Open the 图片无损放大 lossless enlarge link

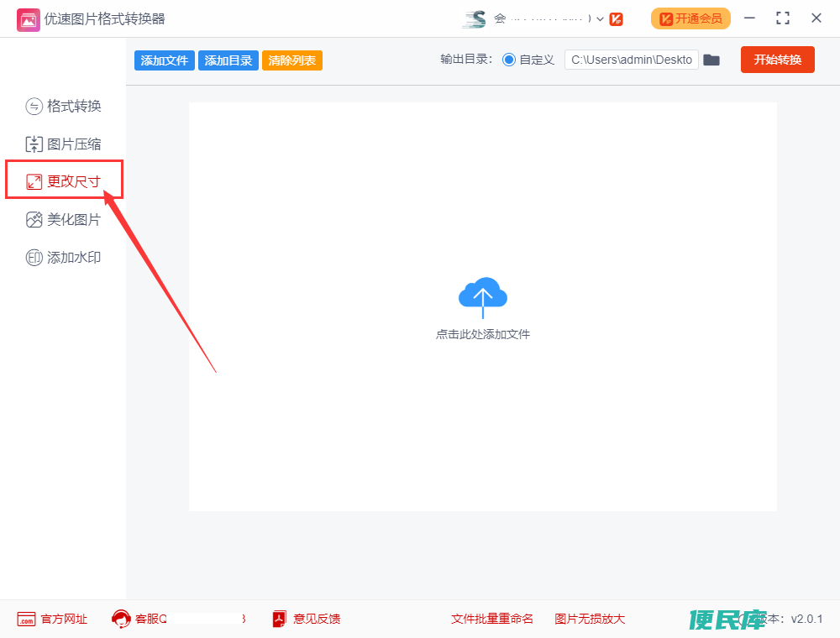590,620
